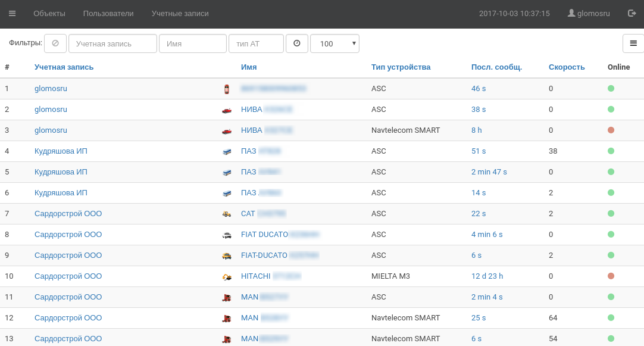
Task: Click the bus icon in row 4
Action: 226,152
